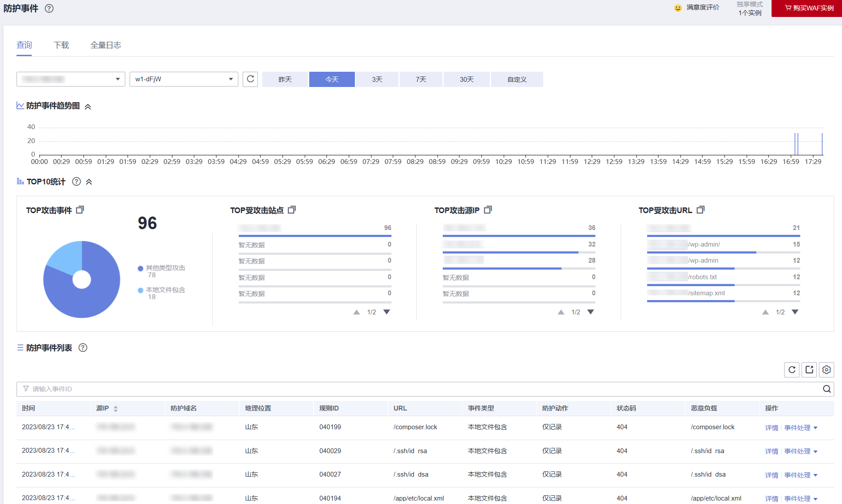The width and height of the screenshot is (842, 504).
Task: Select the 3天 time range
Action: tap(377, 80)
